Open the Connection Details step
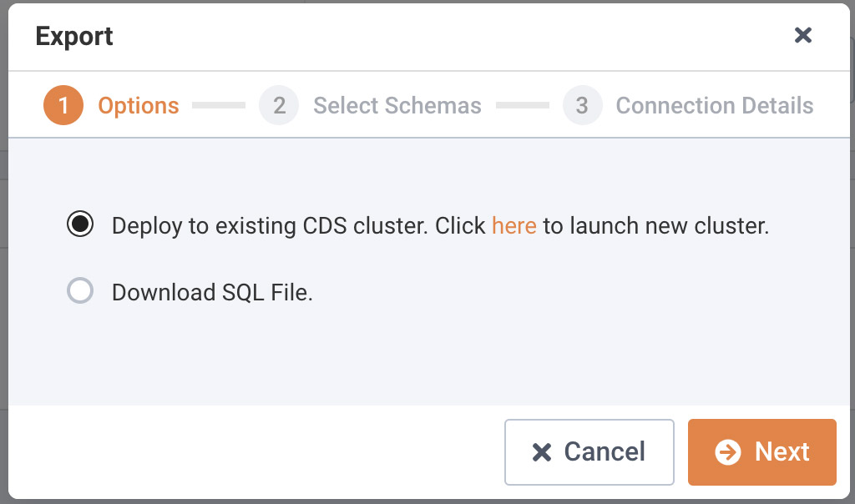Image resolution: width=855 pixels, height=504 pixels. click(x=715, y=106)
